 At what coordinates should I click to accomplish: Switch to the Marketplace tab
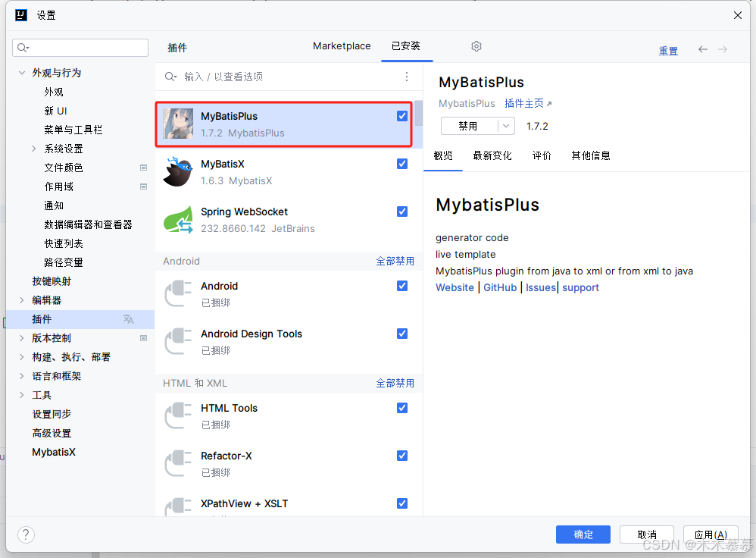pyautogui.click(x=342, y=45)
